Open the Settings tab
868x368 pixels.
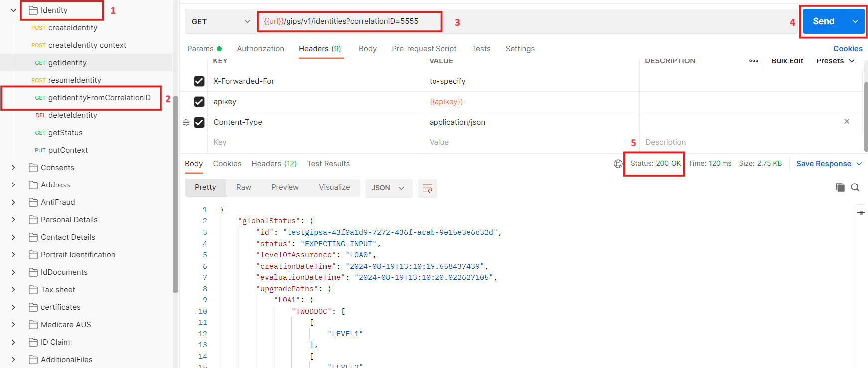pos(520,49)
